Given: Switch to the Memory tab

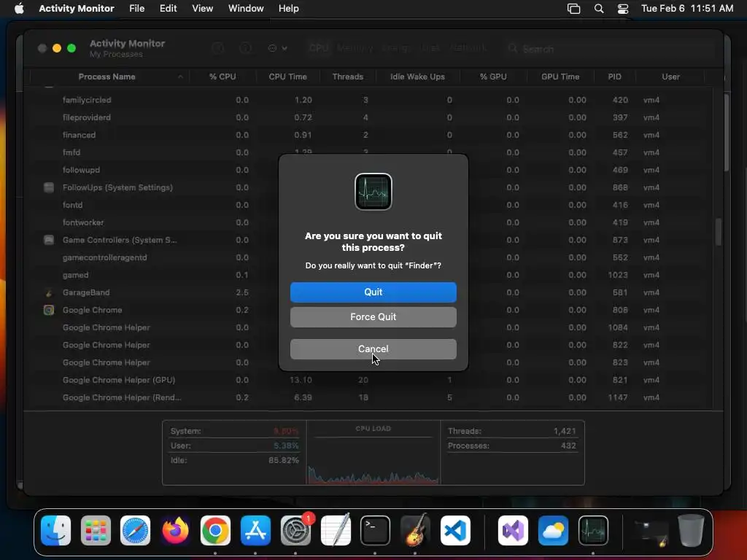Looking at the screenshot, I should pyautogui.click(x=355, y=48).
